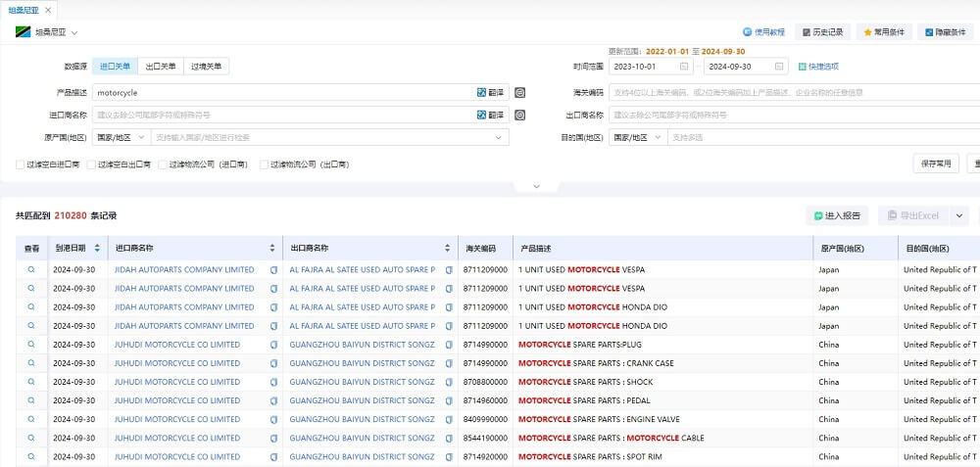This screenshot has height=467, width=980.
Task: Open 原产国 国家/地区 type dropdown
Action: (122, 137)
